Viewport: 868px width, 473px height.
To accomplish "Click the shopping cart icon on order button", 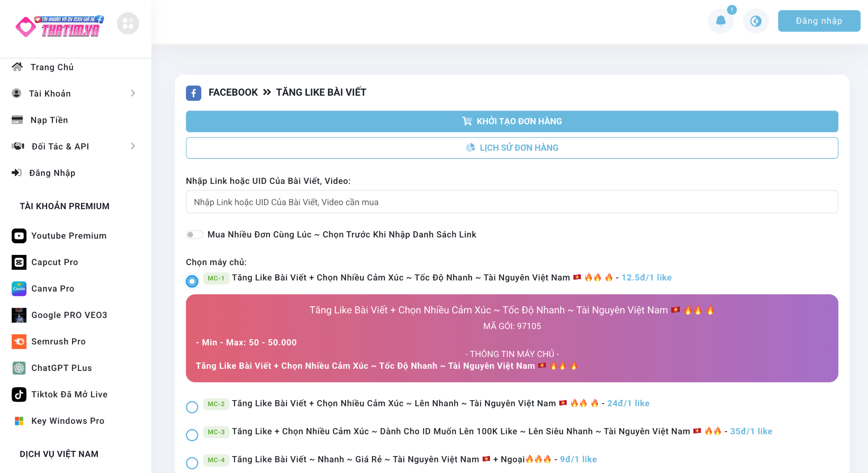I will [467, 121].
